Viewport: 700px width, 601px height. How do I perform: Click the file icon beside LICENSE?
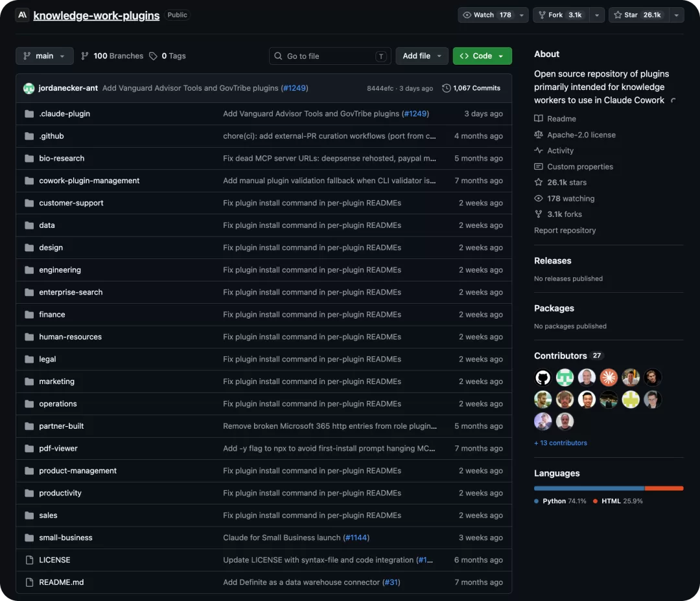click(x=29, y=560)
